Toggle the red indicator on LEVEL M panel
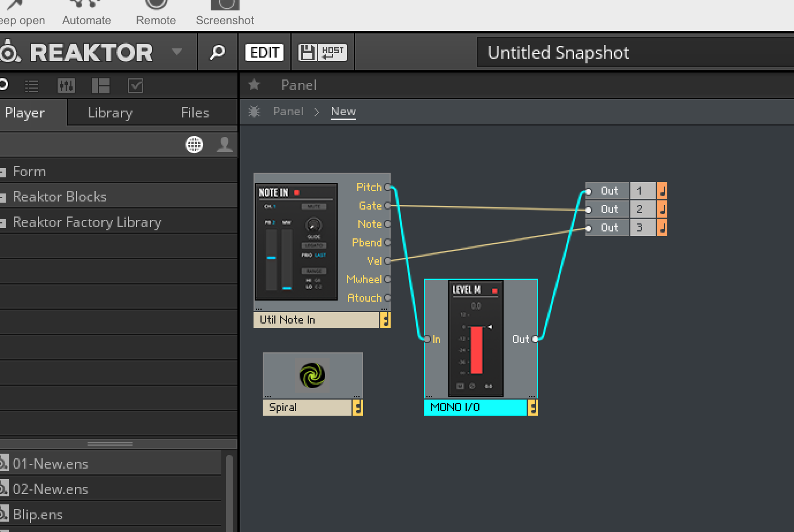 click(x=494, y=291)
